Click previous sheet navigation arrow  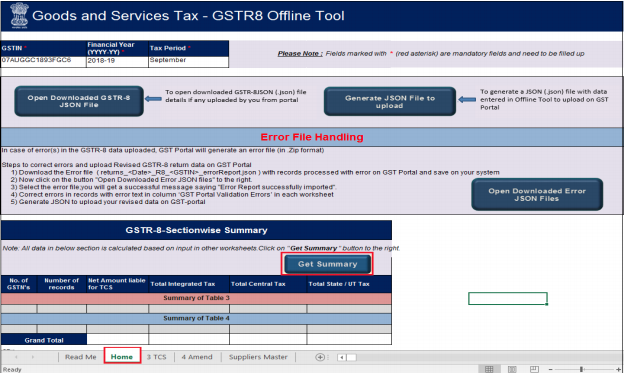pyautogui.click(x=16, y=357)
